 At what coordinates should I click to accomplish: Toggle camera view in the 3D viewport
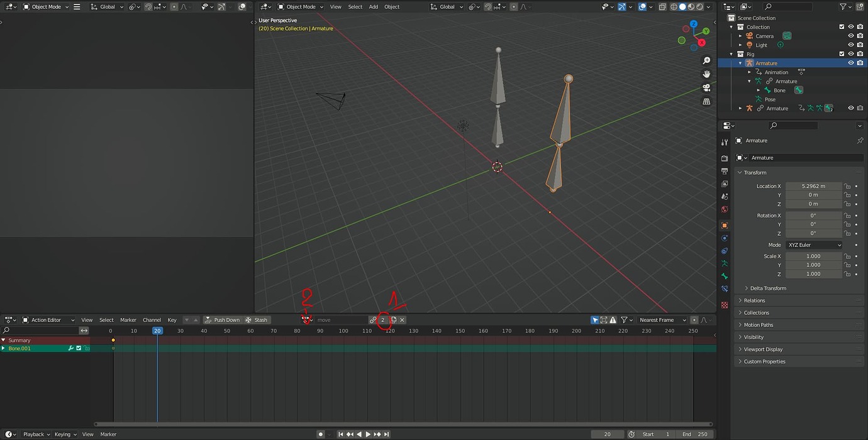click(706, 88)
